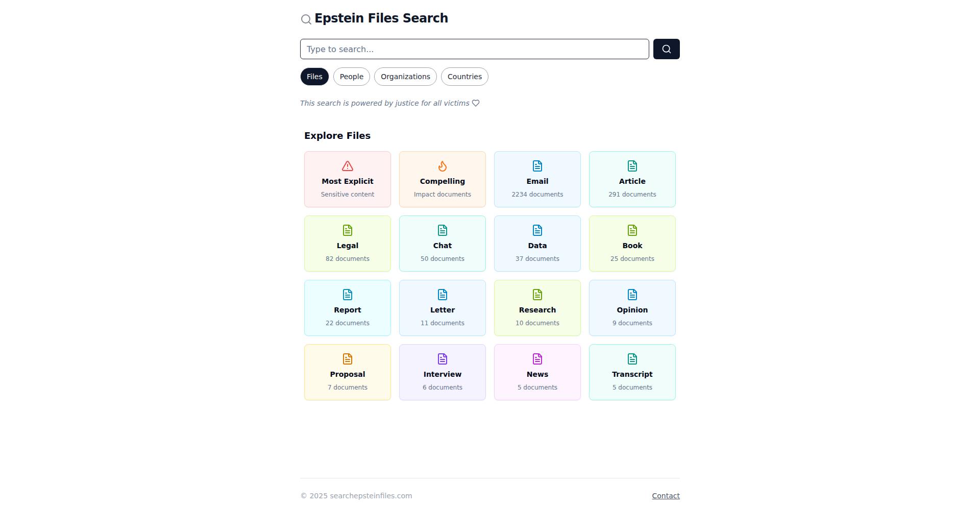Image resolution: width=980 pixels, height=507 pixels.
Task: Click the Legal document icon
Action: click(348, 230)
